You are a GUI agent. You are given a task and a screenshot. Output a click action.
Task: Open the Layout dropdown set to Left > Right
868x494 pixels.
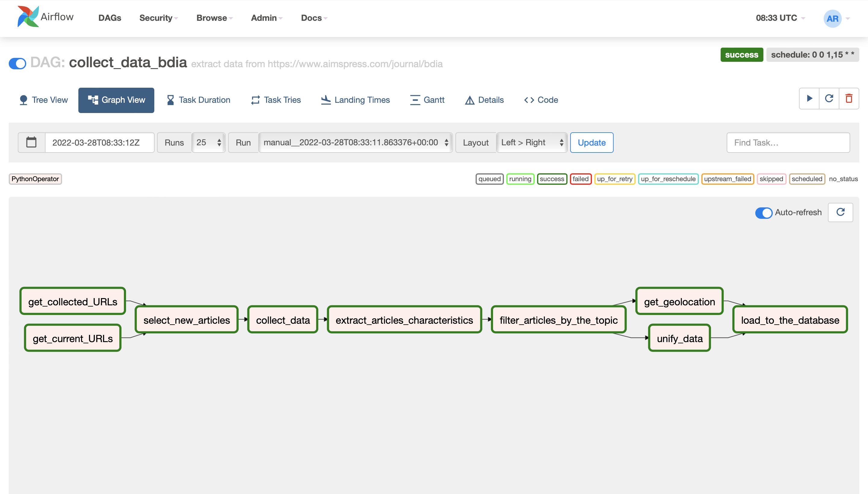[532, 143]
